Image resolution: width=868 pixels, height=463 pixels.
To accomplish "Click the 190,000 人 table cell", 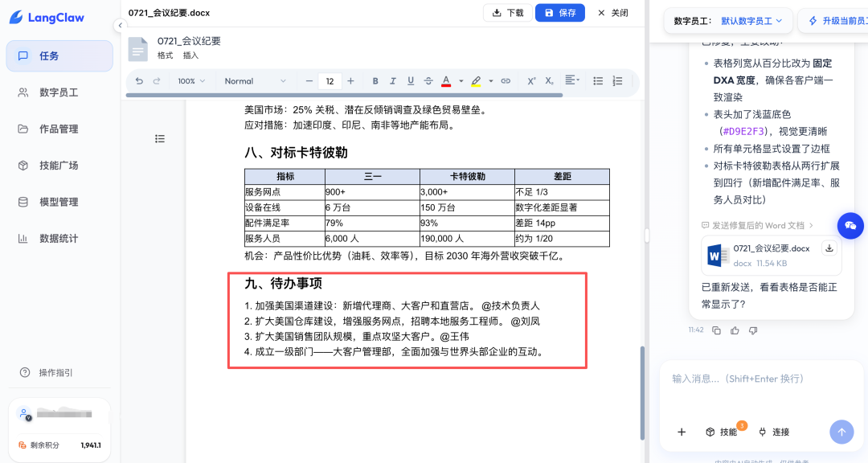I will (x=467, y=238).
